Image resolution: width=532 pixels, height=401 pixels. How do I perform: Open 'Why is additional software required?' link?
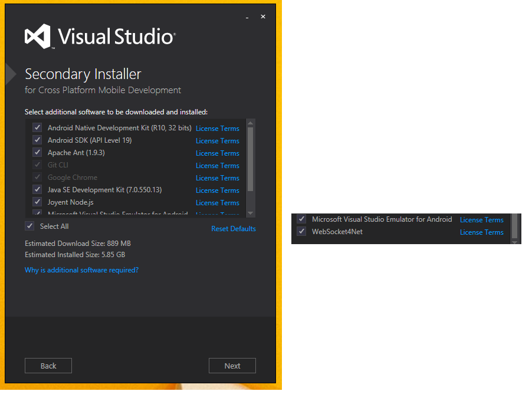tap(81, 270)
